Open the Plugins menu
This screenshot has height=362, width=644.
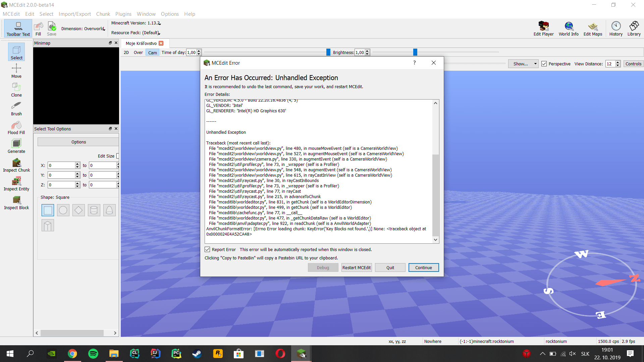pyautogui.click(x=123, y=14)
